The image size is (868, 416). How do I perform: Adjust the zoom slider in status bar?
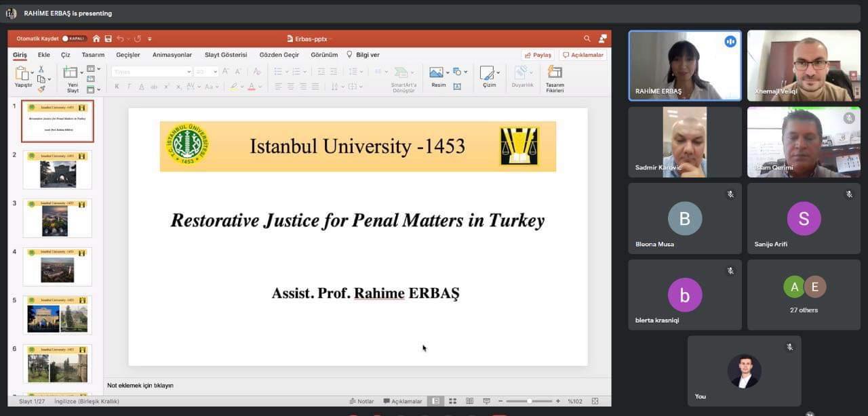[530, 401]
